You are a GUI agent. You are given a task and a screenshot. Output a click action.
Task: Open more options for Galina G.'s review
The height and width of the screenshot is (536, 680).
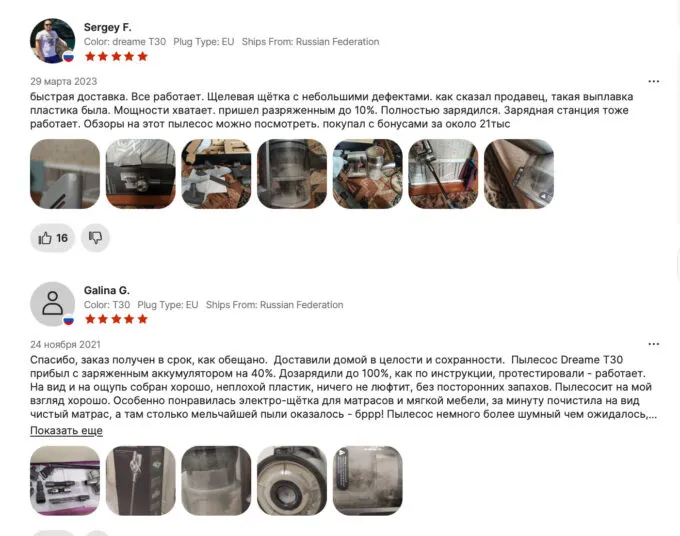[654, 344]
